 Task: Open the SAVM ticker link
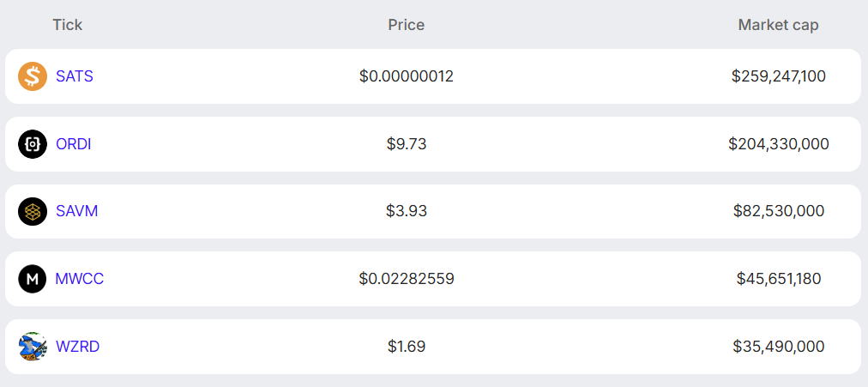[x=77, y=211]
